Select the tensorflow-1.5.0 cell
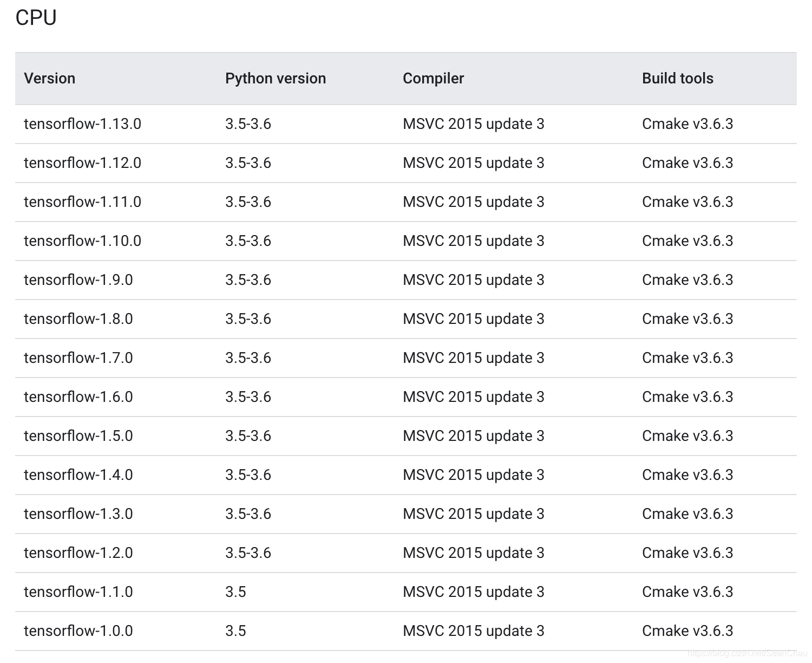This screenshot has height=663, width=812. (x=78, y=436)
